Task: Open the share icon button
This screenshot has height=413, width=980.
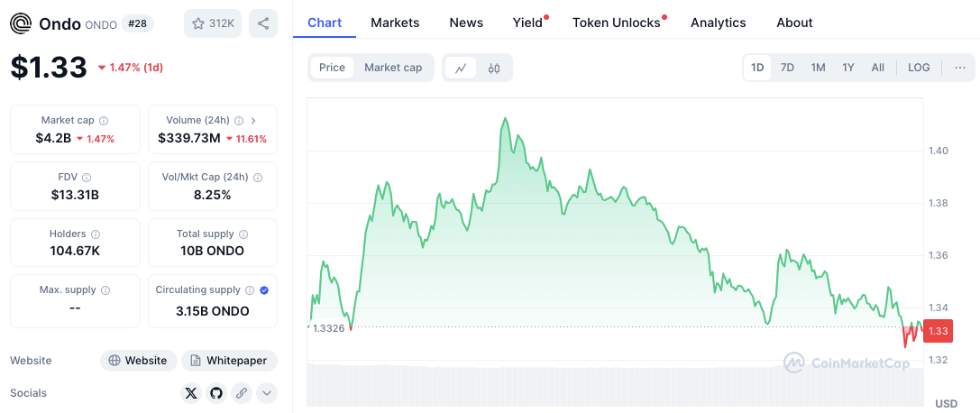Action: [263, 23]
